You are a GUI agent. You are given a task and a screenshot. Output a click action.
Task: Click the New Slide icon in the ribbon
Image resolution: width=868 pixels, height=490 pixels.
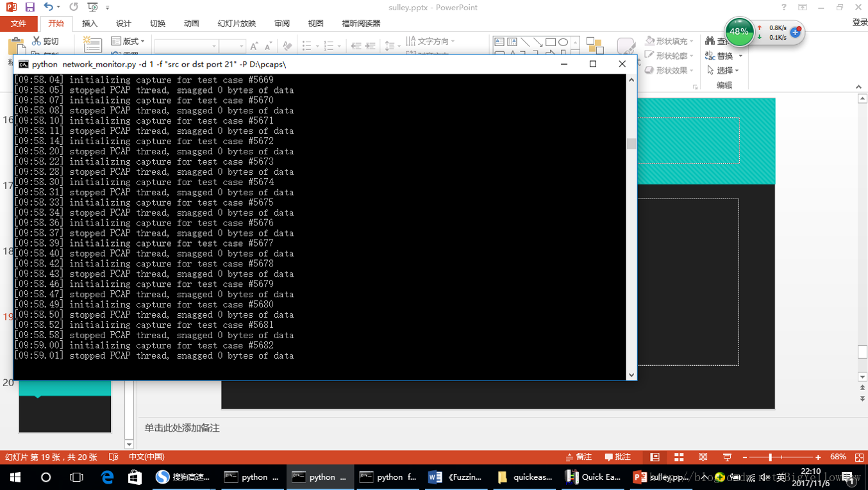point(93,45)
